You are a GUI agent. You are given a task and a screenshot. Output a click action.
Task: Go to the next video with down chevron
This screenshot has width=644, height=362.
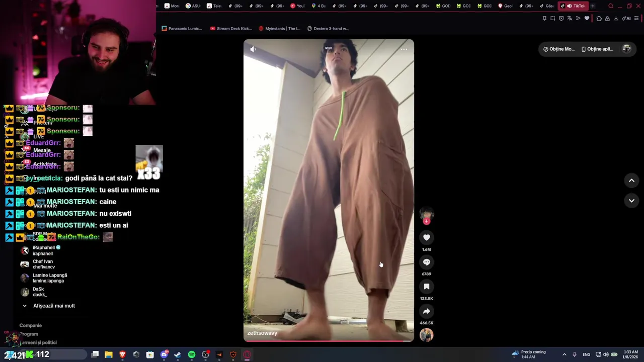(x=631, y=201)
